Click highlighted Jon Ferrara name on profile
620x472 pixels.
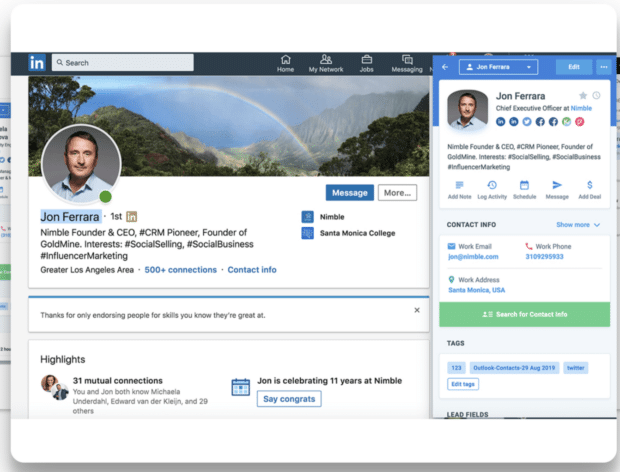coord(70,217)
